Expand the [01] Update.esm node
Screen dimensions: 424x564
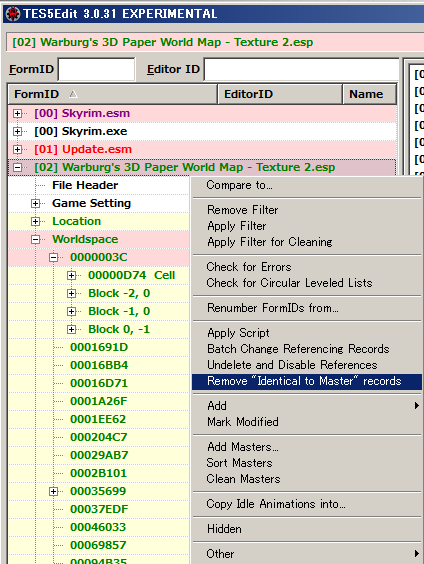pyautogui.click(x=17, y=149)
